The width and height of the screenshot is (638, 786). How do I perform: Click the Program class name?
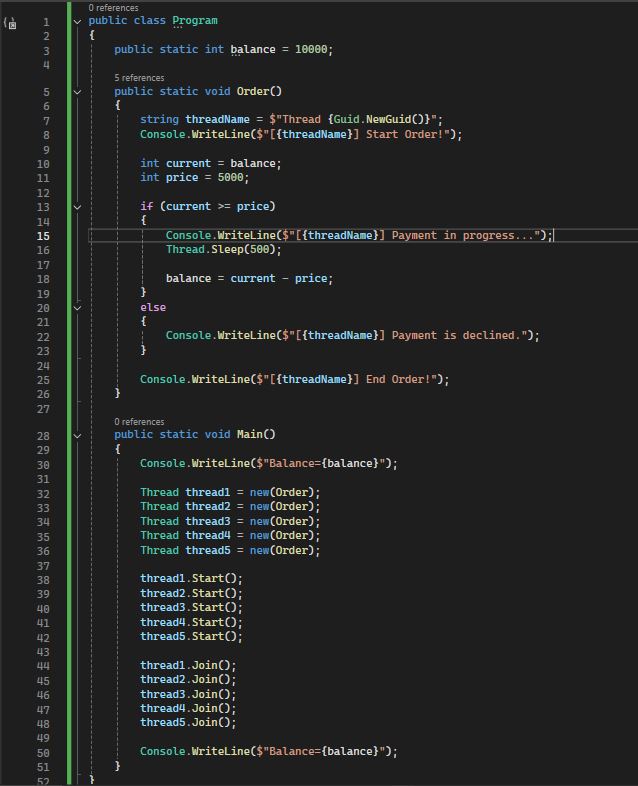194,21
